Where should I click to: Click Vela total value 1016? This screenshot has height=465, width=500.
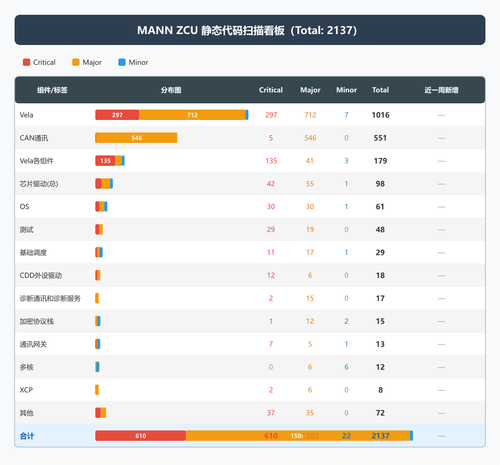click(380, 115)
